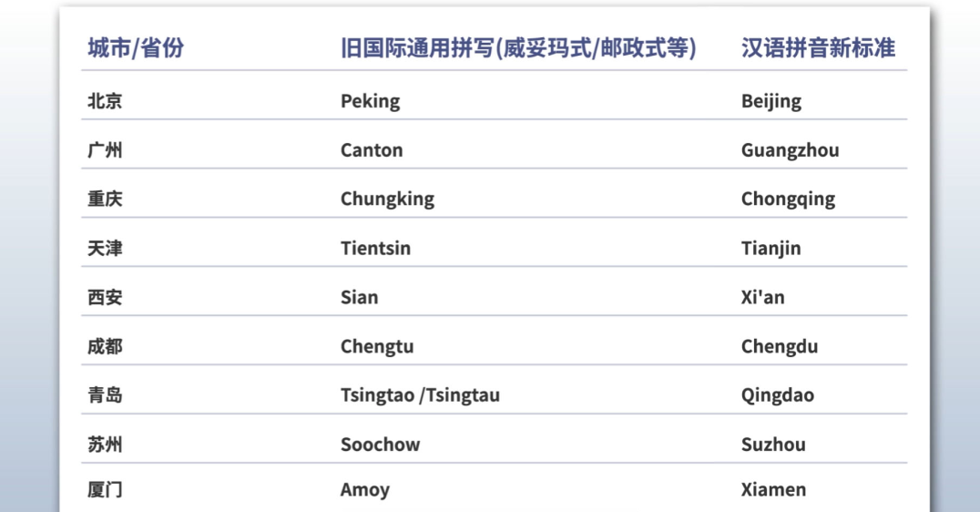Select the Xi'an pinyin entry
Screen dimensions: 980x512
[762, 298]
